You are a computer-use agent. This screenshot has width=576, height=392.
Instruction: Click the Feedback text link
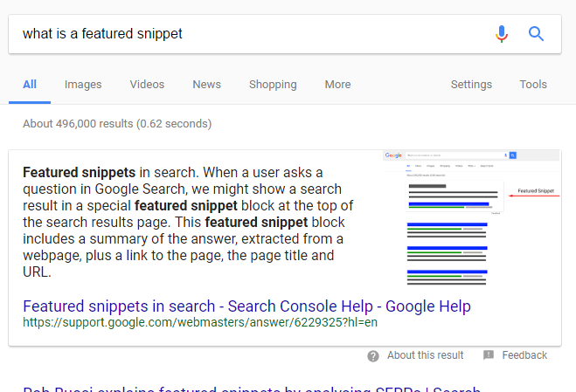[x=524, y=355]
